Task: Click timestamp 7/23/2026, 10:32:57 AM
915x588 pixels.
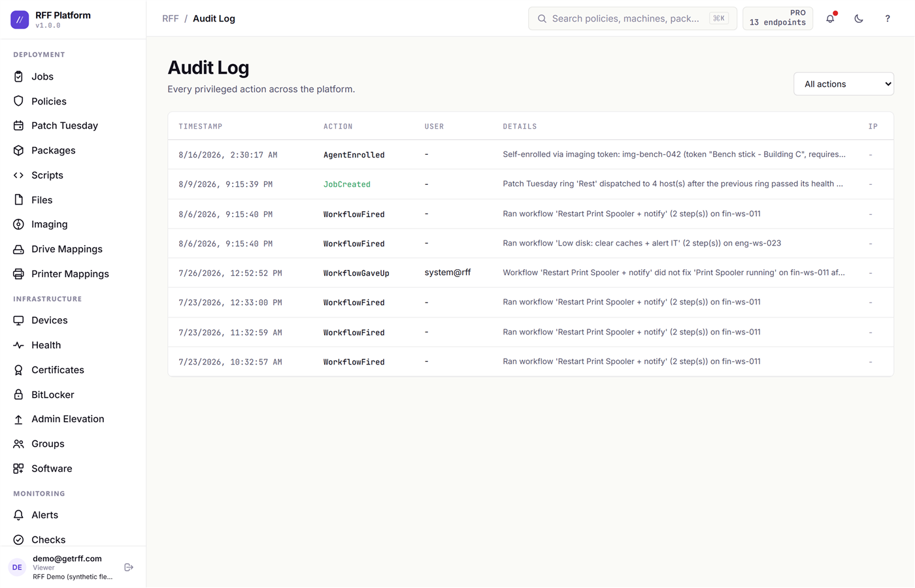Action: coord(230,362)
